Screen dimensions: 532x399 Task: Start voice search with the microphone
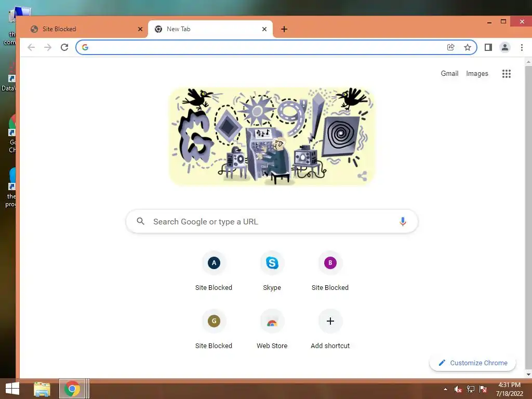coord(403,221)
